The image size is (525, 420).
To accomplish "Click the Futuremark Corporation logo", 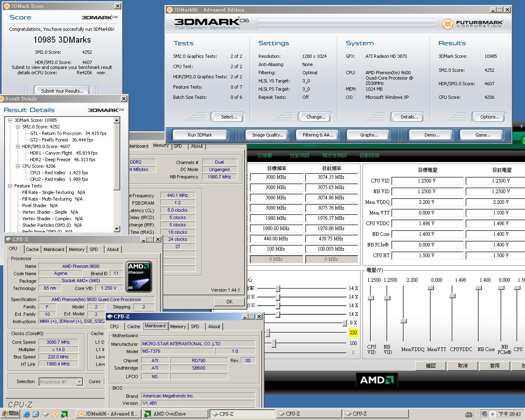I will pyautogui.click(x=472, y=23).
